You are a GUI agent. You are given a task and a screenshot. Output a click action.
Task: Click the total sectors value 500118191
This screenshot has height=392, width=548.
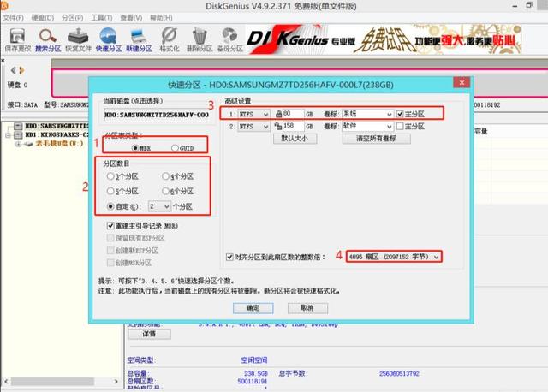tap(253, 381)
